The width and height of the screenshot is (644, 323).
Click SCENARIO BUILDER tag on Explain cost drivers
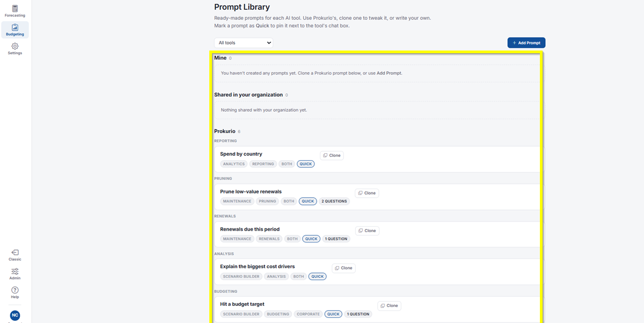(x=241, y=277)
